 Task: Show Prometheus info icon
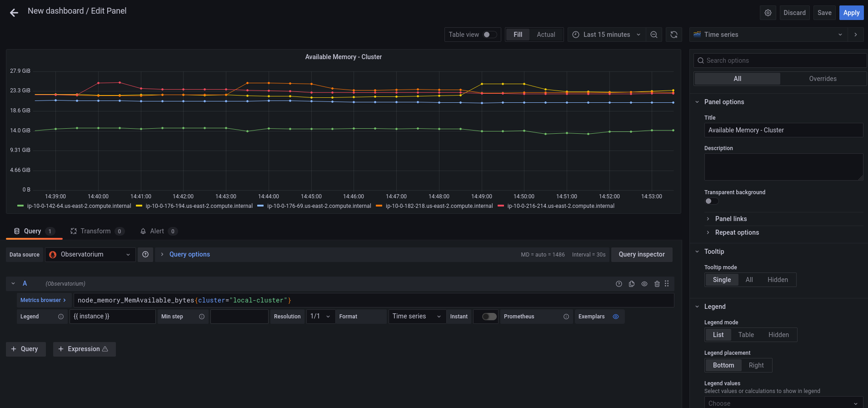coord(566,317)
